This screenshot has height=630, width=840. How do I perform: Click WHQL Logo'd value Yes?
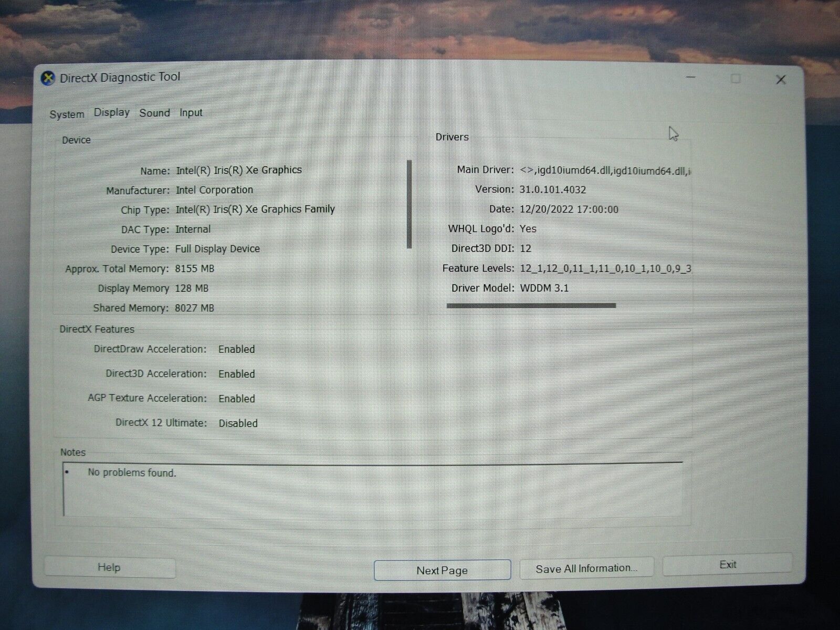click(x=528, y=229)
